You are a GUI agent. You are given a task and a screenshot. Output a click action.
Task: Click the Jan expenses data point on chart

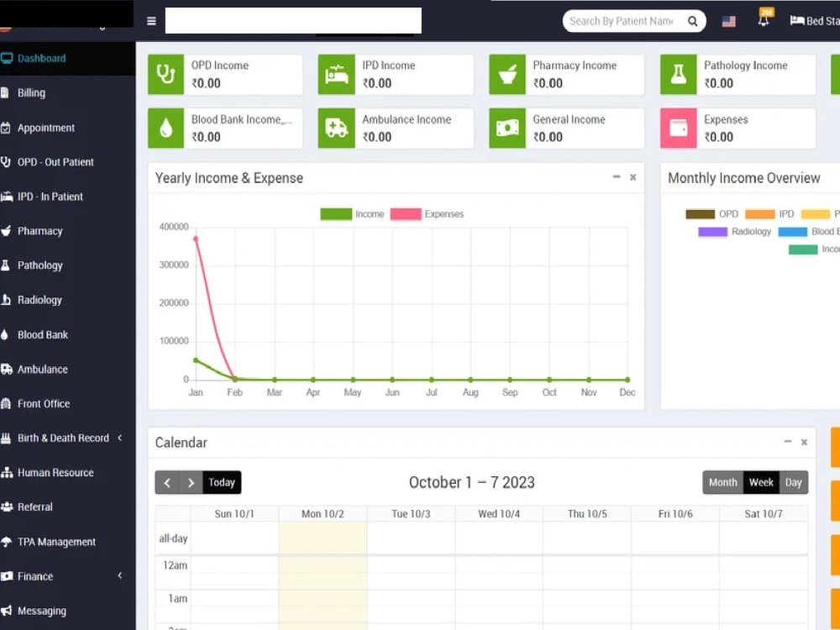click(x=196, y=239)
